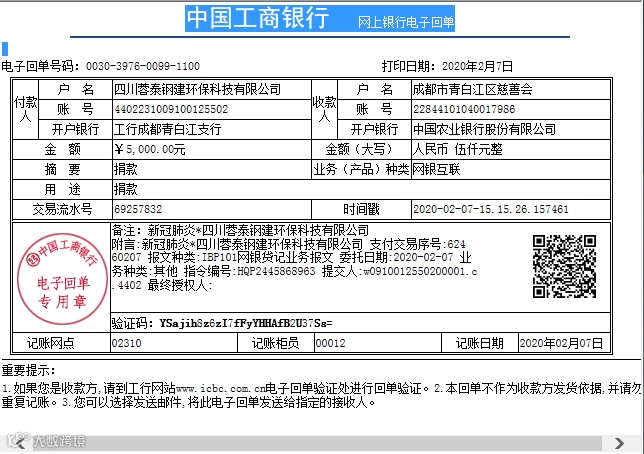Click the red 电子回单专用章 stamp
644x454 pixels.
(x=62, y=279)
